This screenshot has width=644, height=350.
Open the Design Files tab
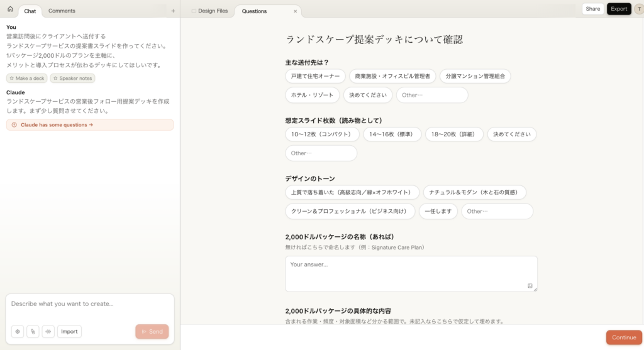(209, 11)
